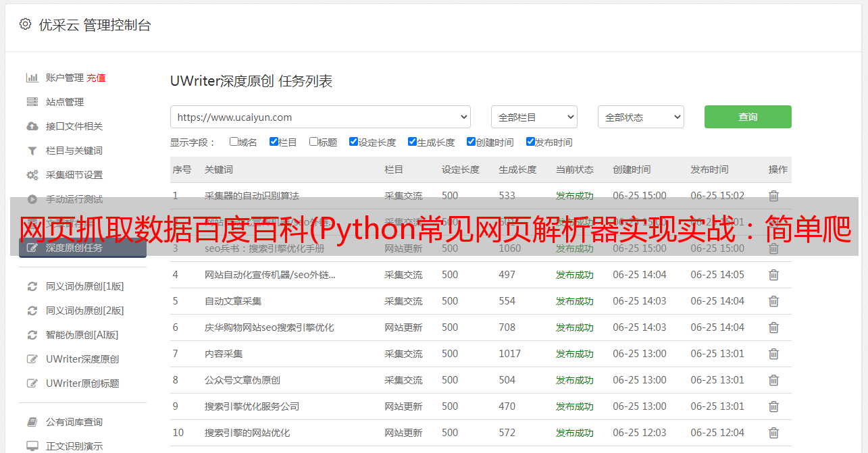Click the funnel icon for 栏目与关键词
The width and height of the screenshot is (868, 453).
tap(32, 151)
